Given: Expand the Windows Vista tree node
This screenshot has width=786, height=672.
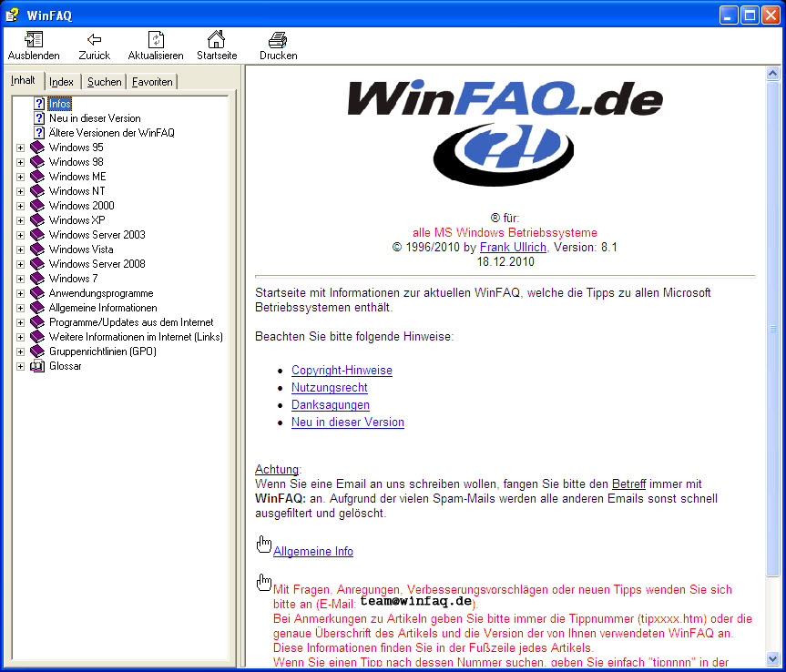Looking at the screenshot, I should coord(21,249).
